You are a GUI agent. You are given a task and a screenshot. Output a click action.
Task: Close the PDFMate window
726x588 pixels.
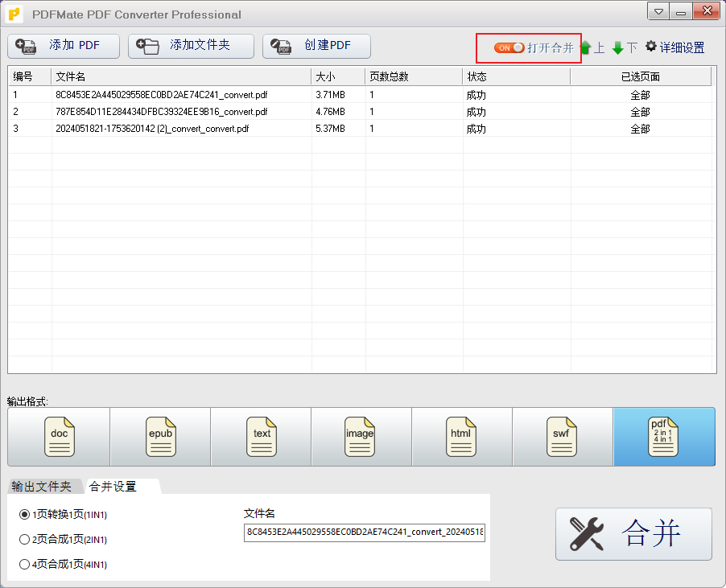click(x=707, y=11)
